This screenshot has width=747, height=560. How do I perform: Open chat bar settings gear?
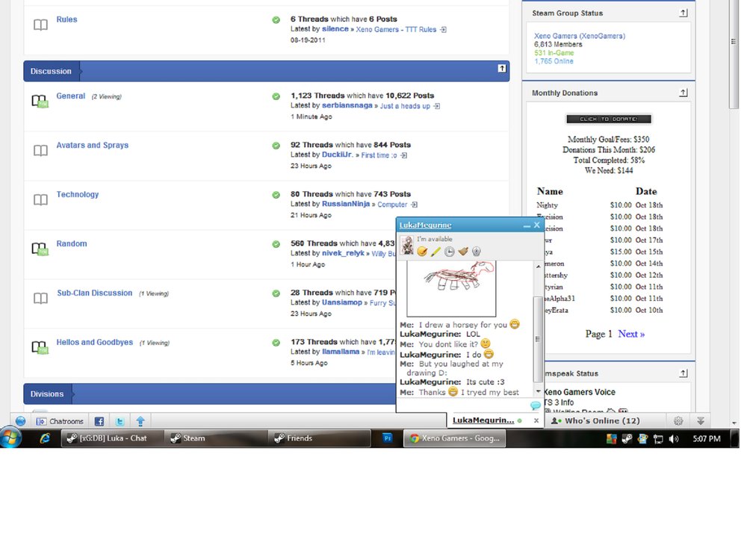(x=678, y=421)
